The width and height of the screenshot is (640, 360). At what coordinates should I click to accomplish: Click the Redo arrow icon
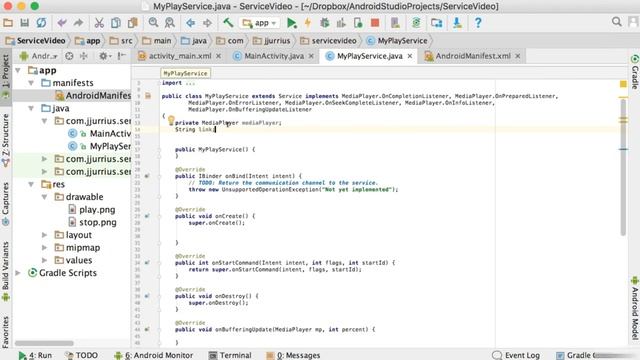[x=78, y=23]
